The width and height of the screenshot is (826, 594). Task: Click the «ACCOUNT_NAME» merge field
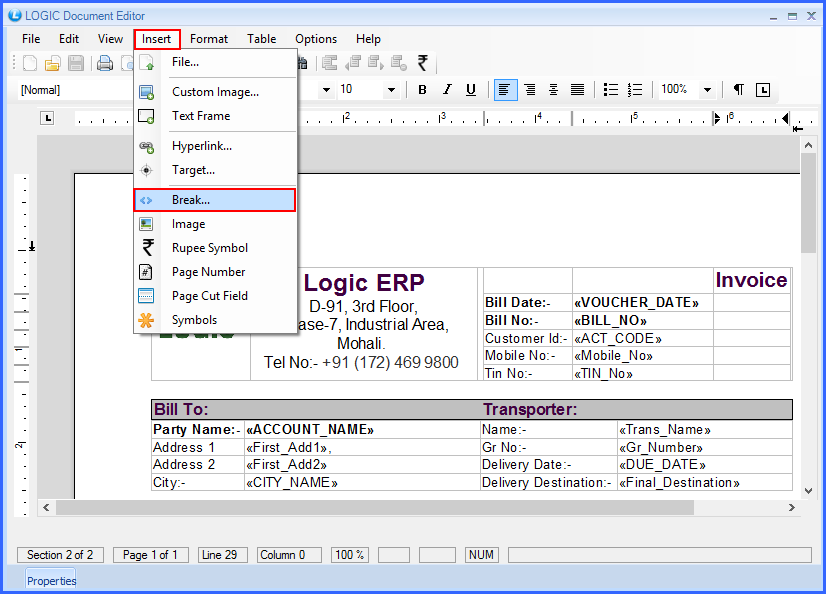[310, 430]
